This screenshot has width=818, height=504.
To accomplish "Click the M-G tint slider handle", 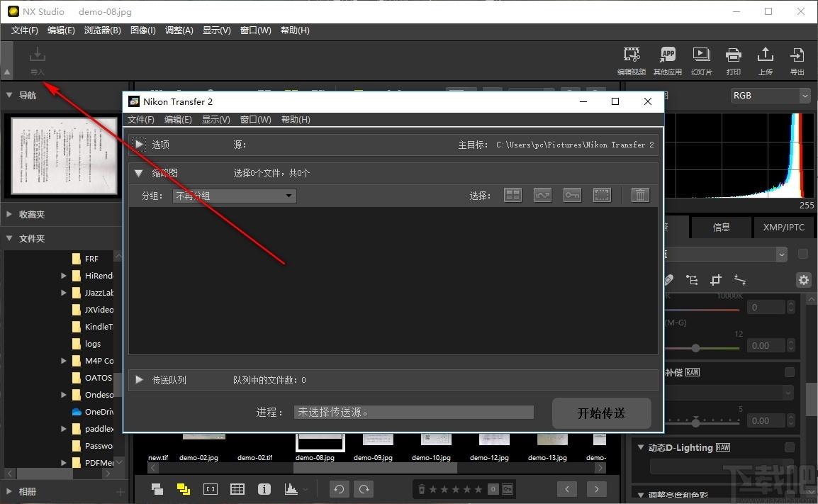I will click(x=695, y=348).
